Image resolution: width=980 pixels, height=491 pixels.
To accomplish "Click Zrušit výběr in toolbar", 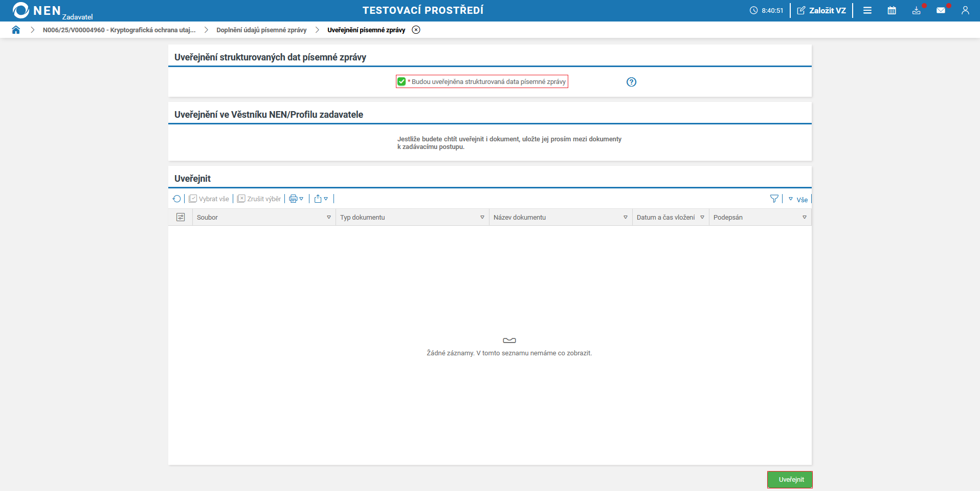I will [259, 199].
